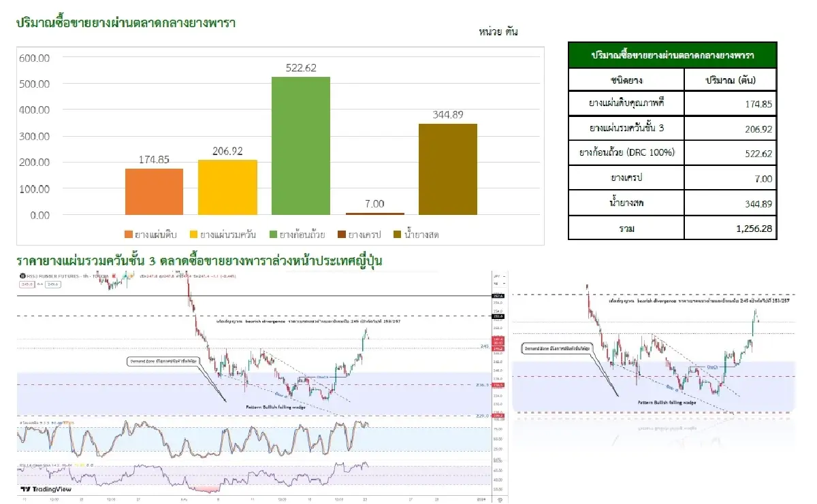This screenshot has width=817, height=504.
Task: Click the 0.00 y-axis label
Action: click(39, 215)
